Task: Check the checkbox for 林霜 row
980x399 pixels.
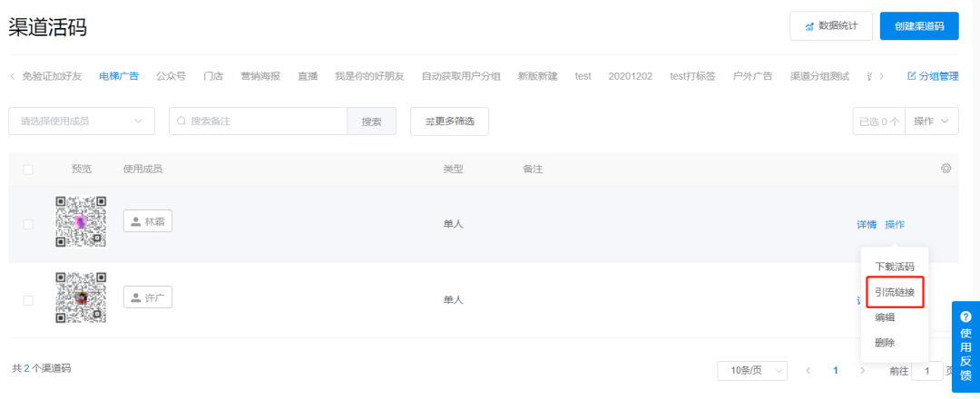Action: 28,224
